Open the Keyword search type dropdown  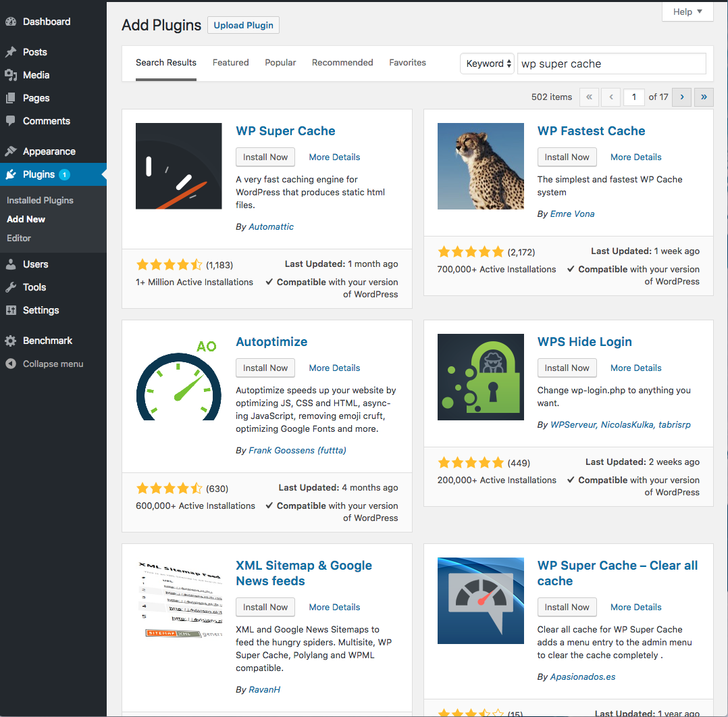point(487,64)
